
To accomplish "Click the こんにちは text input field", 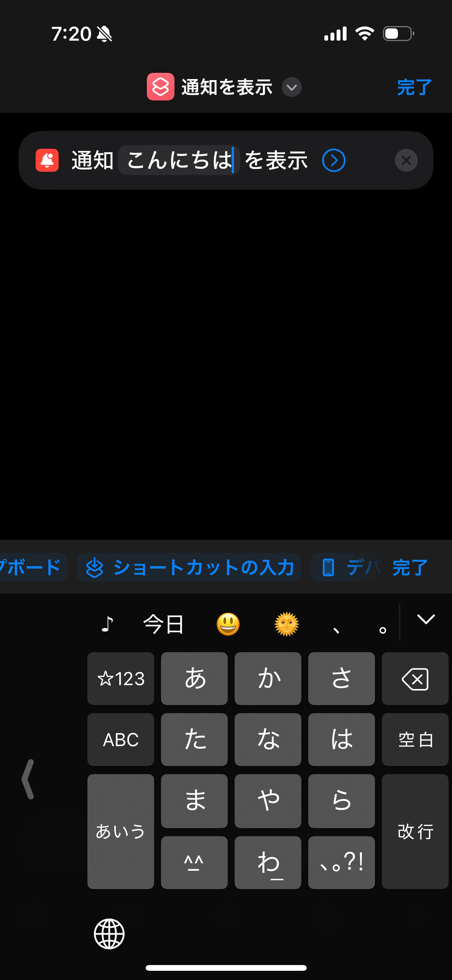I will [179, 160].
